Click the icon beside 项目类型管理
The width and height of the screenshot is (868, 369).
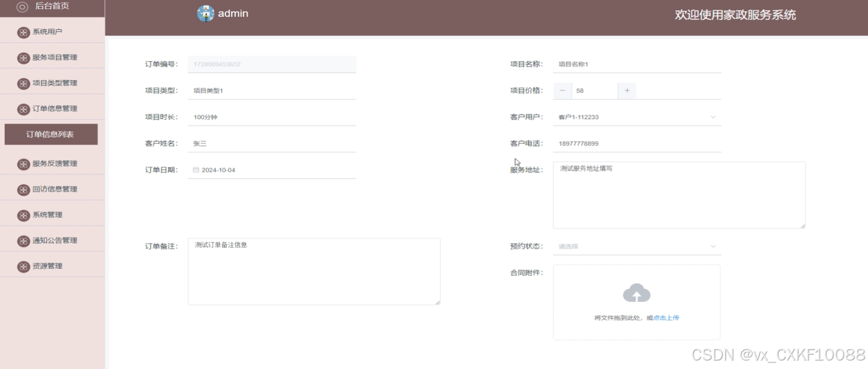coord(23,83)
